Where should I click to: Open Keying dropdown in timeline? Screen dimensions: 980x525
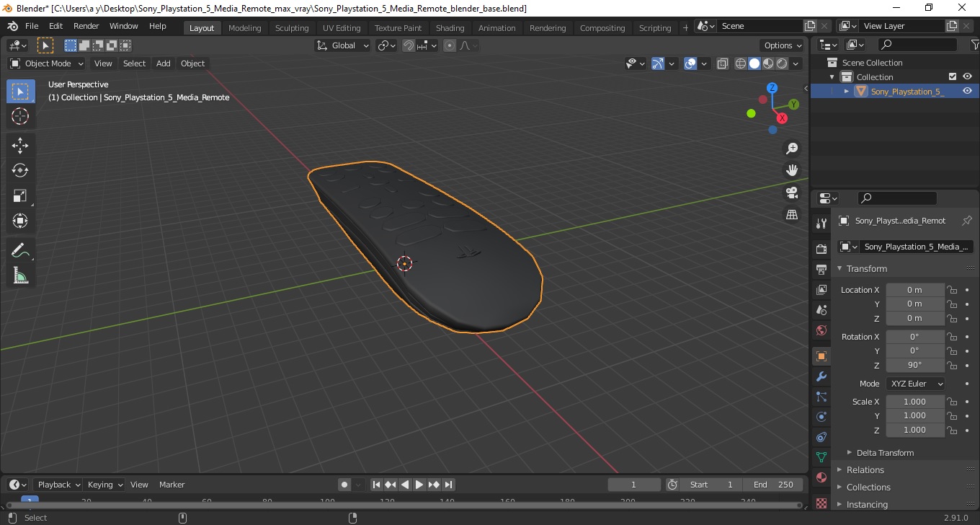(x=104, y=485)
